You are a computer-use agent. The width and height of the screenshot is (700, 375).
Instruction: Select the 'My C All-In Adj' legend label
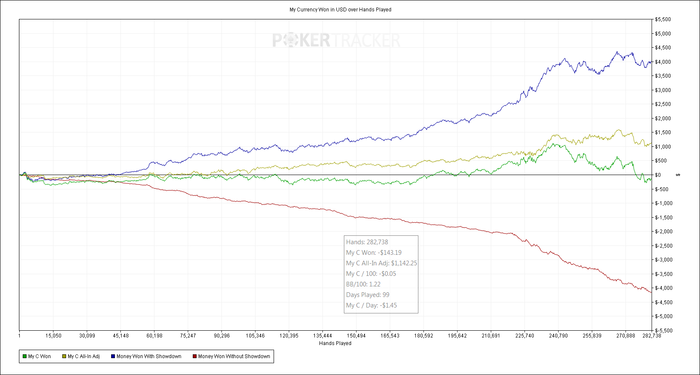point(83,356)
